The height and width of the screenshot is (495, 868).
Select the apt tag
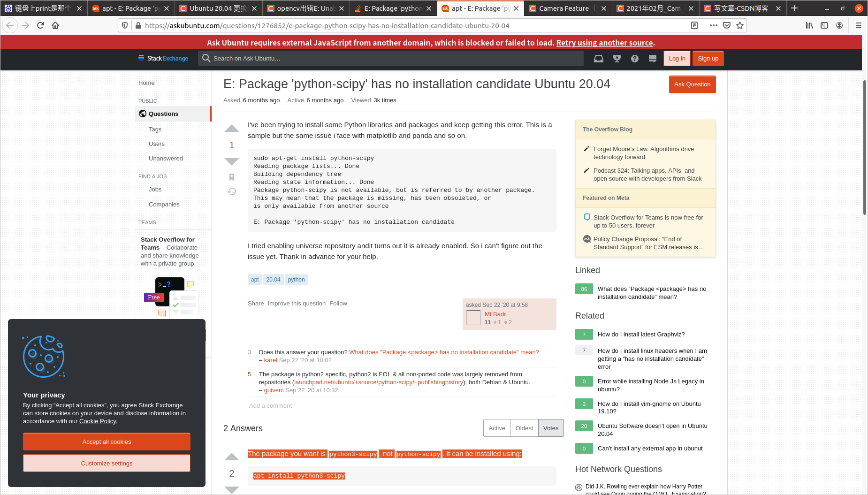(x=255, y=280)
